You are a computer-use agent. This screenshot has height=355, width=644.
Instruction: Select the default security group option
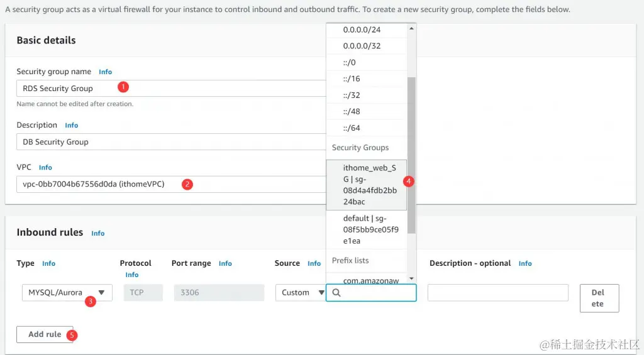367,230
